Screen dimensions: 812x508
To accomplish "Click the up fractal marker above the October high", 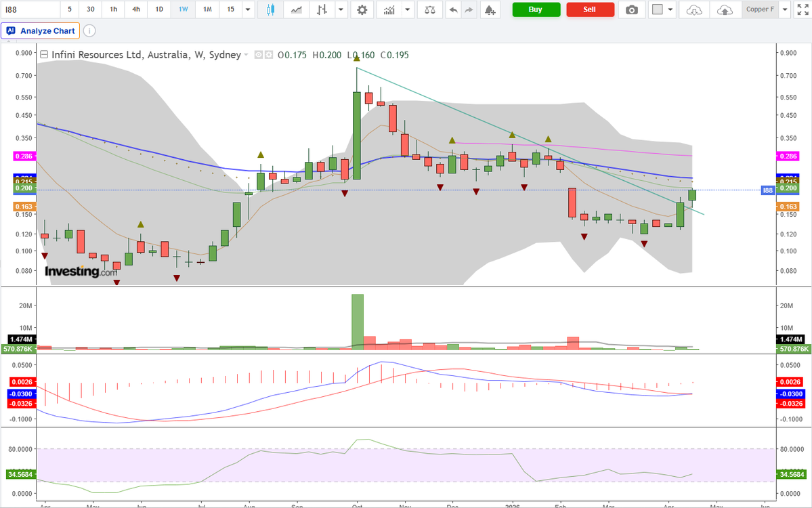I will tap(357, 58).
